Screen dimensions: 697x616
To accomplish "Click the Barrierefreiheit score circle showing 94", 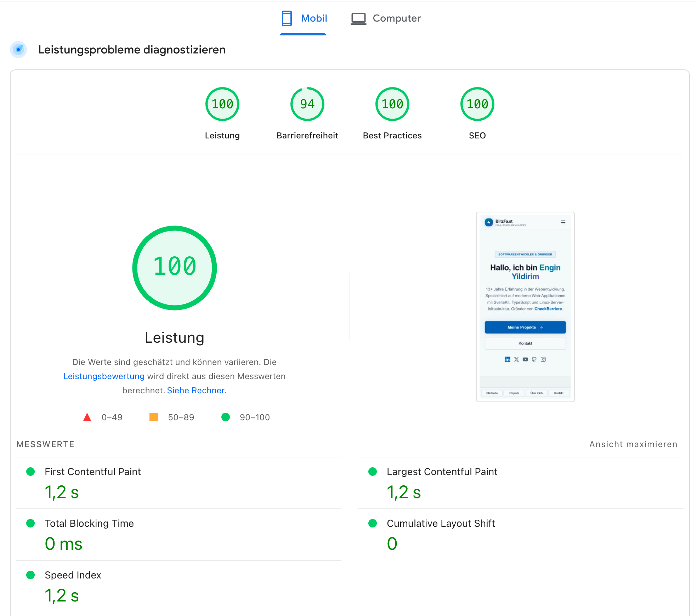I will point(307,104).
